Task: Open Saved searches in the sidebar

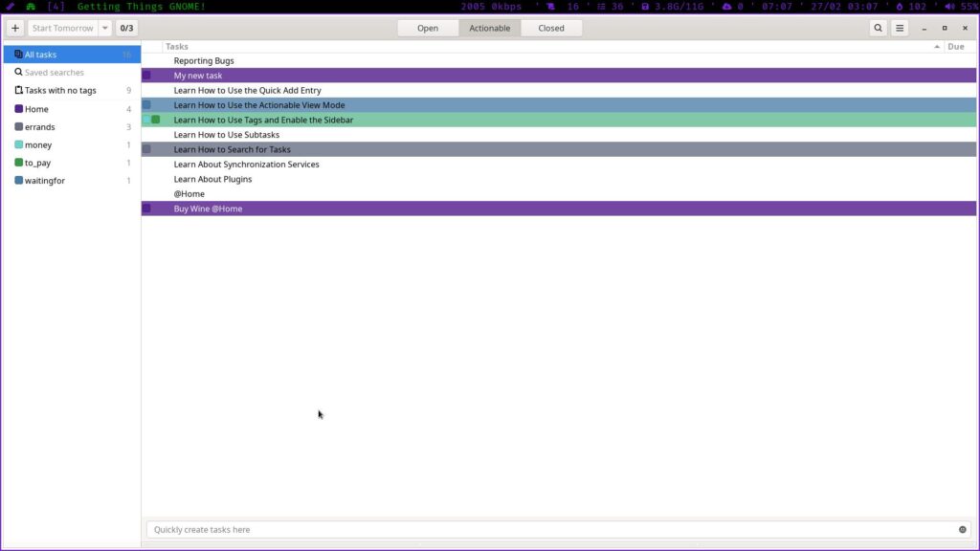Action: [x=73, y=73]
